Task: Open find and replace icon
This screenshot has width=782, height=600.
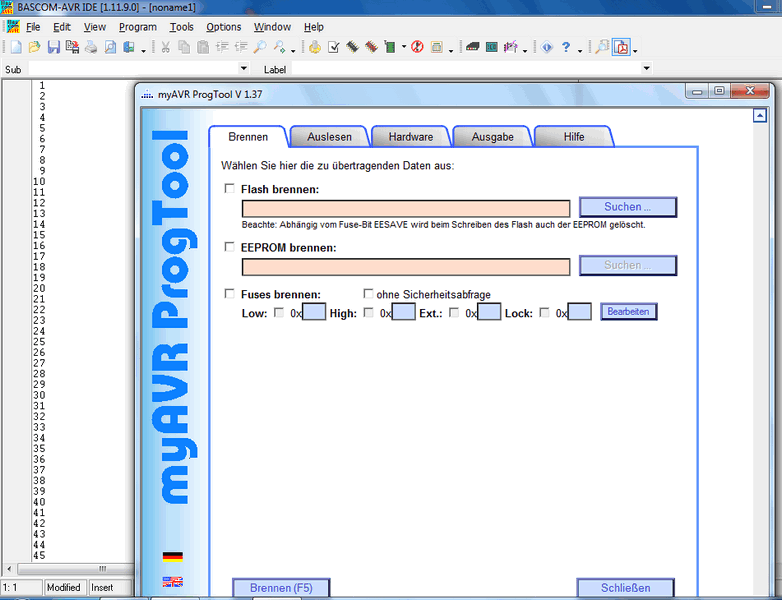Action: click(279, 47)
